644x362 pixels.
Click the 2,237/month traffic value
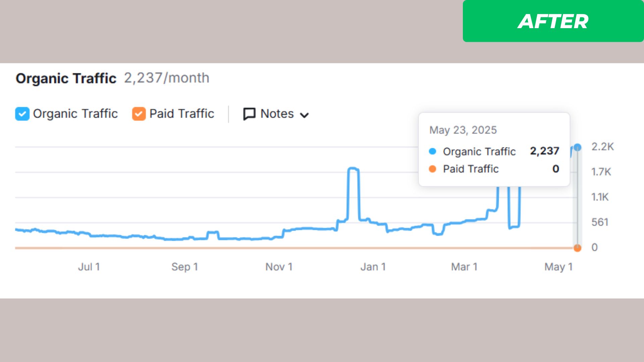[167, 78]
